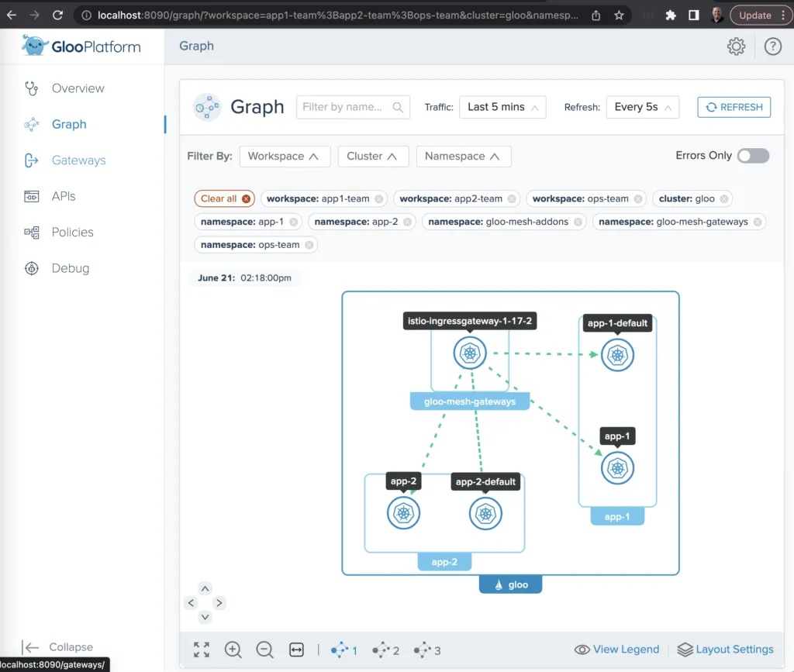Select the app-2-default node

[485, 514]
